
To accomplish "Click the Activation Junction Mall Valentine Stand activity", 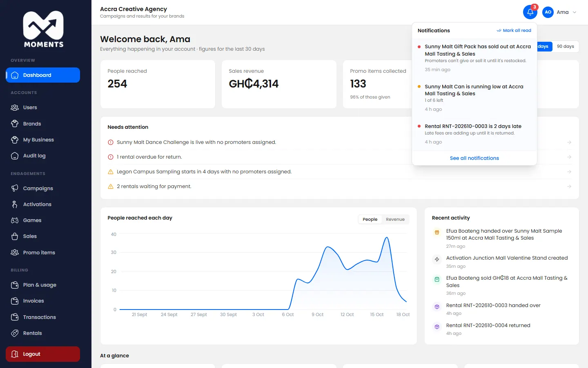I will 502,262.
